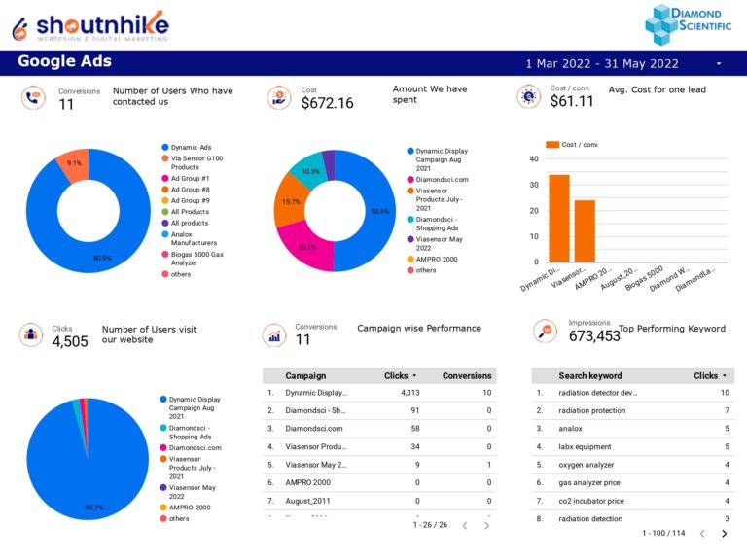747x560 pixels.
Task: Go to next page of campaign table
Action: click(487, 525)
